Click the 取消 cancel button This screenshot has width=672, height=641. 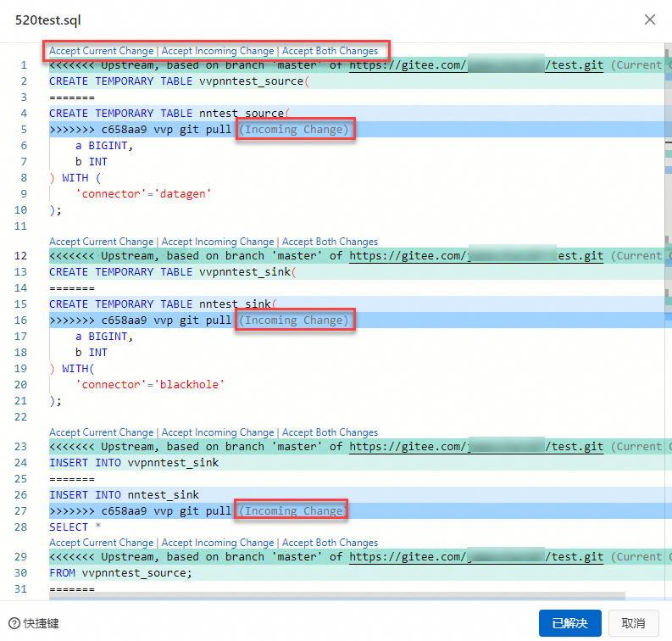633,623
